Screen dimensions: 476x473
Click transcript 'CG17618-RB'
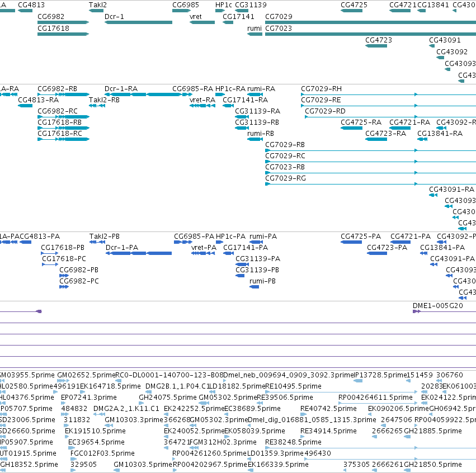[x=59, y=122]
